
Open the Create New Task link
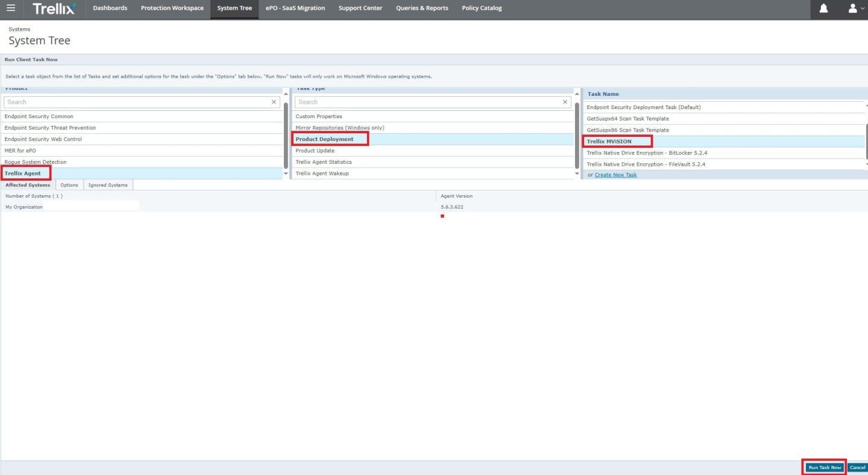point(615,175)
